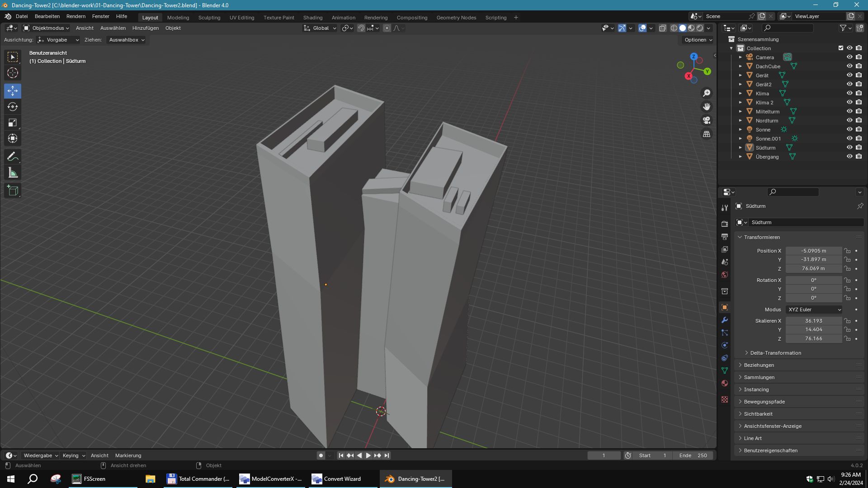The height and width of the screenshot is (488, 868).
Task: Open the Modifiers wrench tab
Action: (725, 320)
